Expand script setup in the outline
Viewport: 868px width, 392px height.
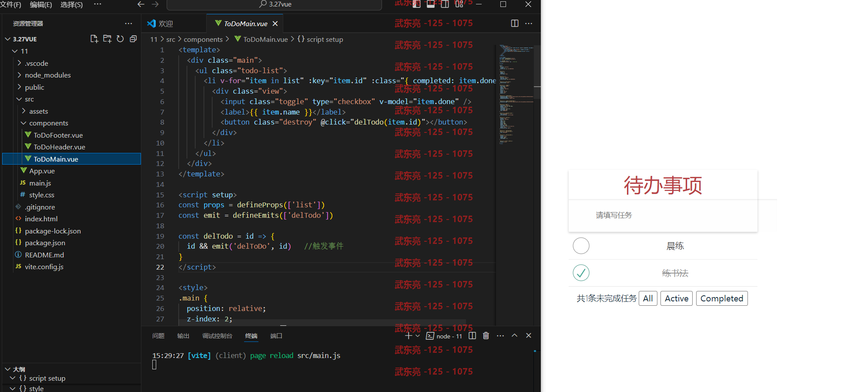tap(13, 378)
